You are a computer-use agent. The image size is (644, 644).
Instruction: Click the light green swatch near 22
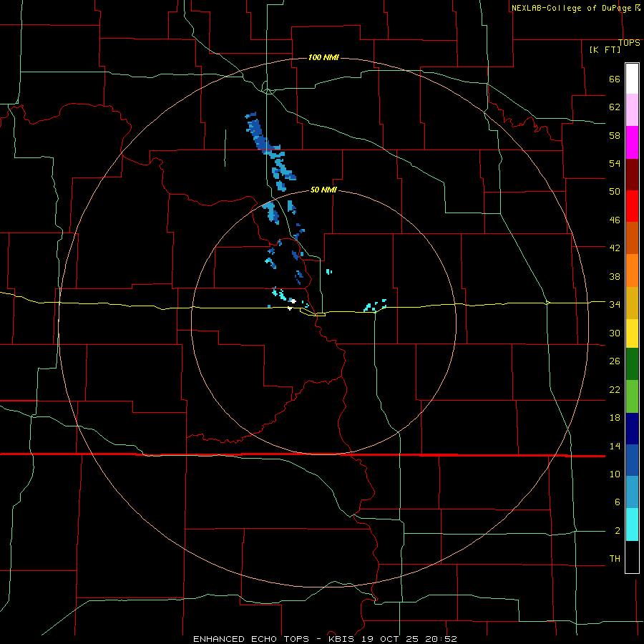click(x=632, y=396)
